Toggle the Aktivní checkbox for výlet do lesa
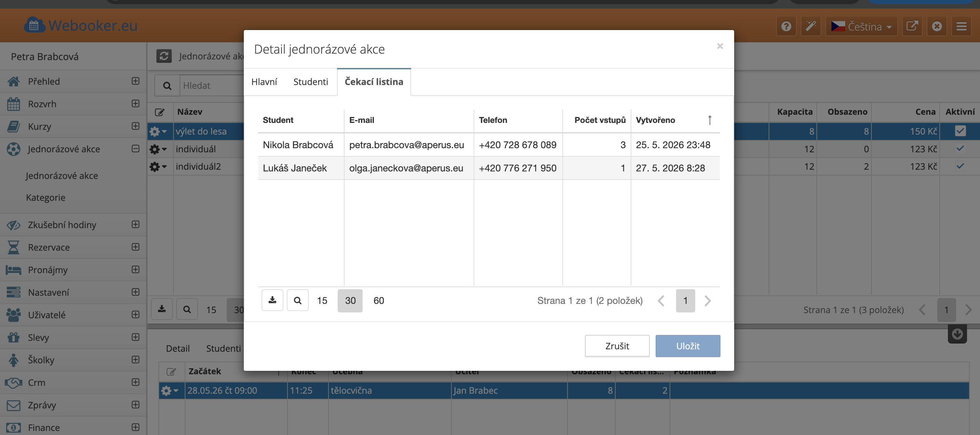Viewport: 980px width, 435px height. 960,131
